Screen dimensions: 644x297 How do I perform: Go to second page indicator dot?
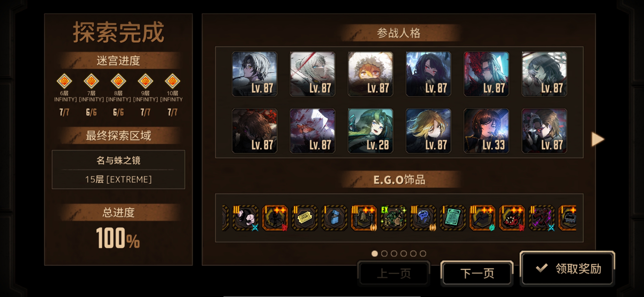(384, 254)
